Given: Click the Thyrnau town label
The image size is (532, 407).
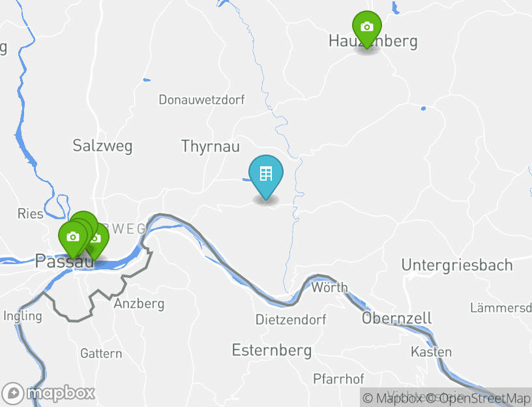Looking at the screenshot, I should 211,146.
